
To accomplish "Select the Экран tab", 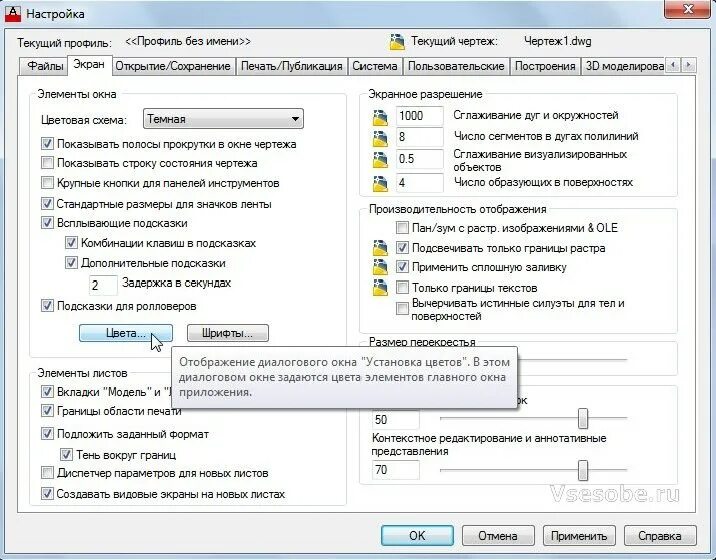I will tap(89, 65).
